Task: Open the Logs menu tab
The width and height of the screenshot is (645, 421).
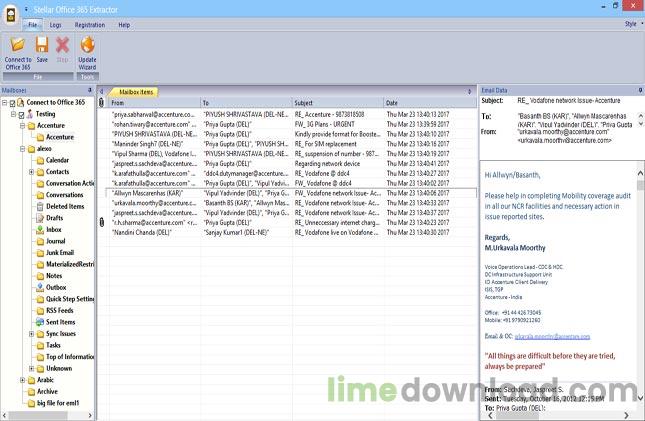Action: tap(56, 25)
